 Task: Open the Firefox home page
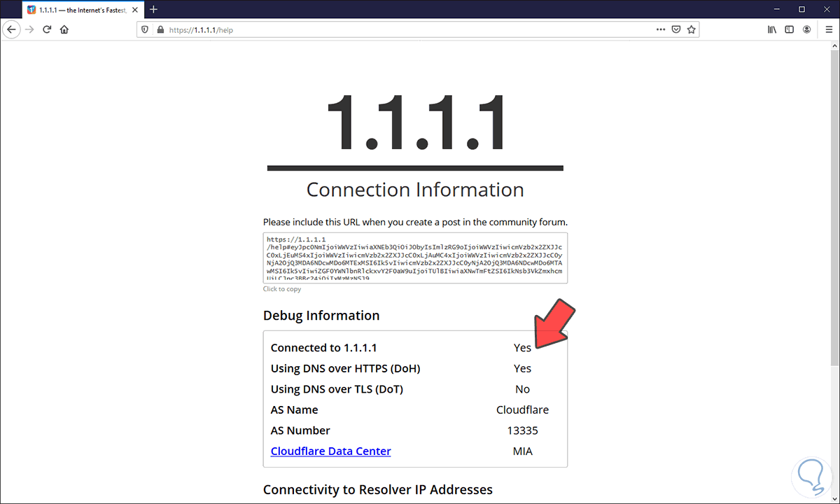[64, 29]
